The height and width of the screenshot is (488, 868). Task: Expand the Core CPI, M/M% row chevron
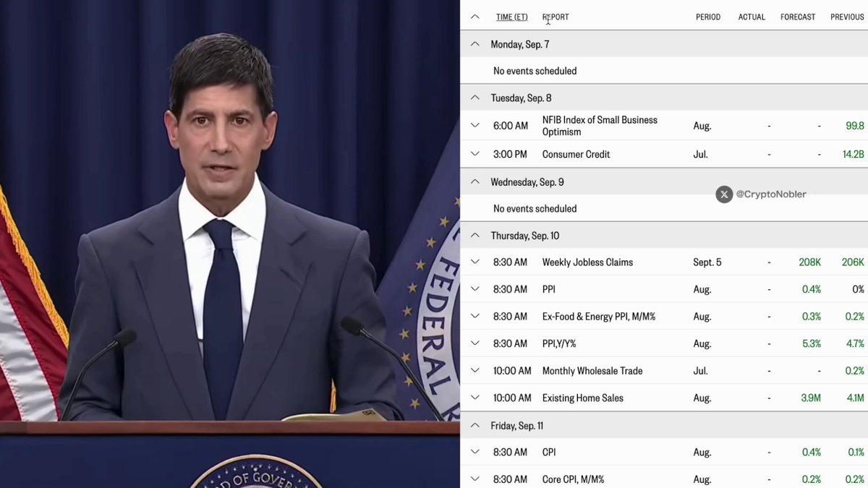pyautogui.click(x=475, y=479)
